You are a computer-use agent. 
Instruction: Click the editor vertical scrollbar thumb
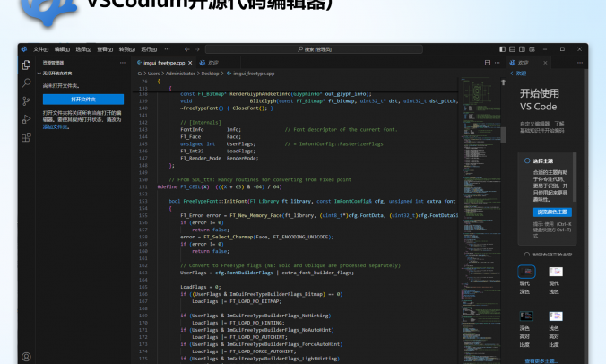tap(503, 134)
